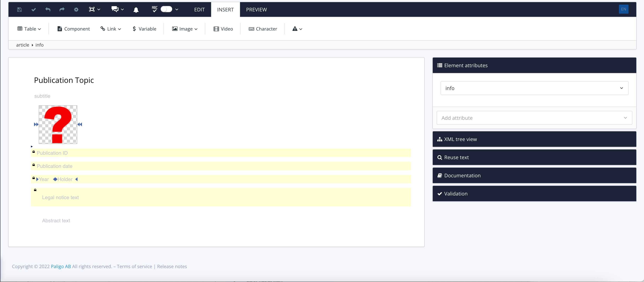The image size is (644, 282).
Task: View the Release notes
Action: tap(172, 266)
